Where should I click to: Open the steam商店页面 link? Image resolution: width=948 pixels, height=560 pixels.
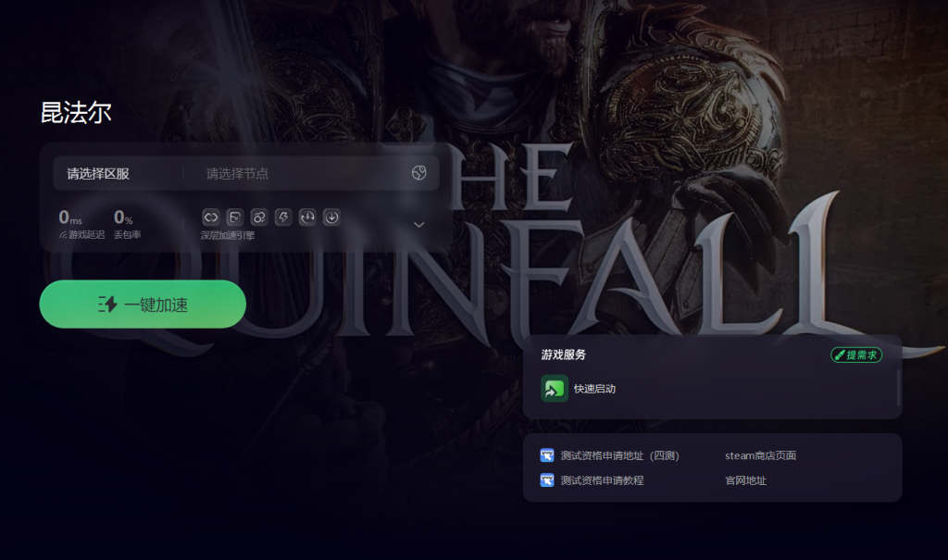pos(761,455)
